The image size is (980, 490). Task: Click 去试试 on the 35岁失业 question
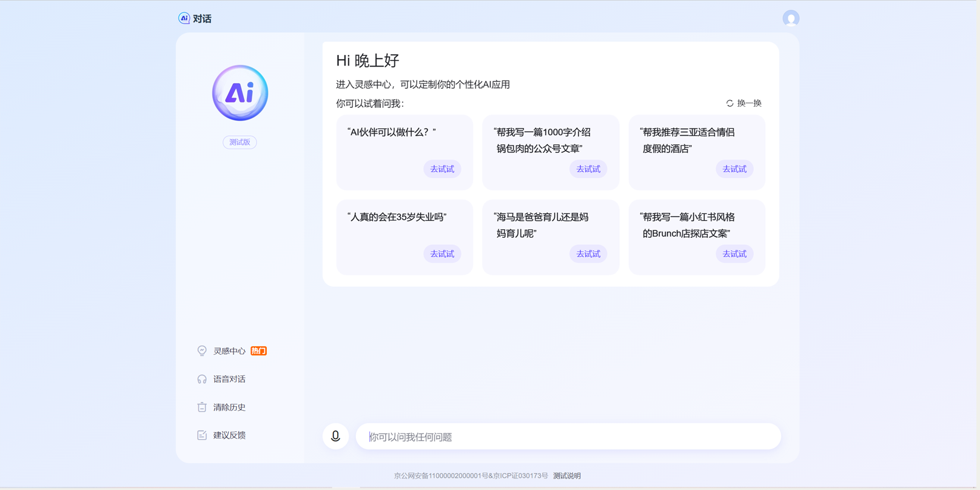coord(441,254)
